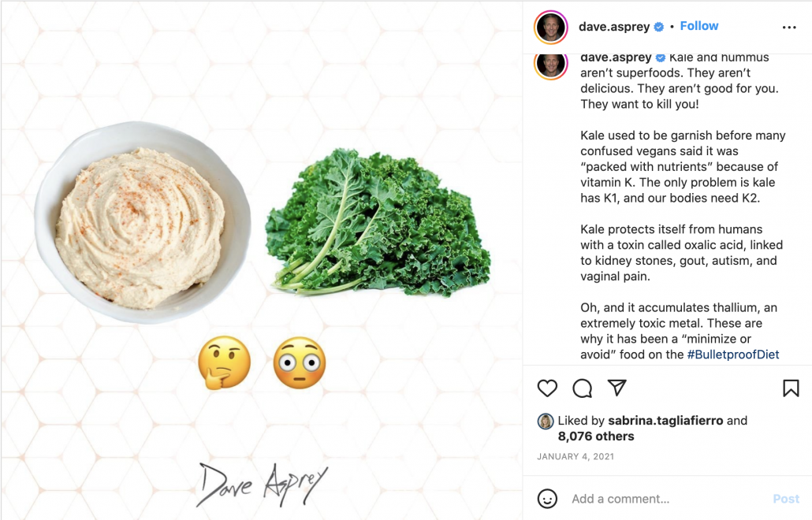Image resolution: width=812 pixels, height=520 pixels.
Task: Click the Post comment button
Action: click(785, 499)
